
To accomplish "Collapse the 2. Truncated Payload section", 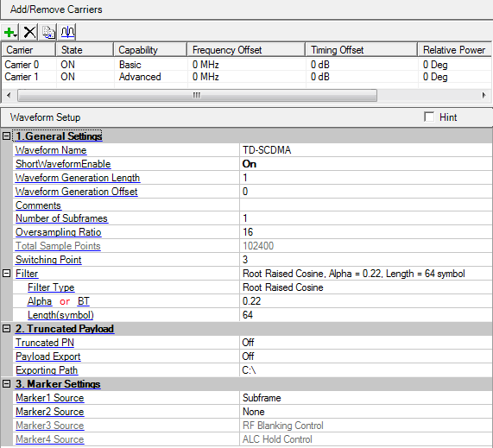I will tap(6, 329).
